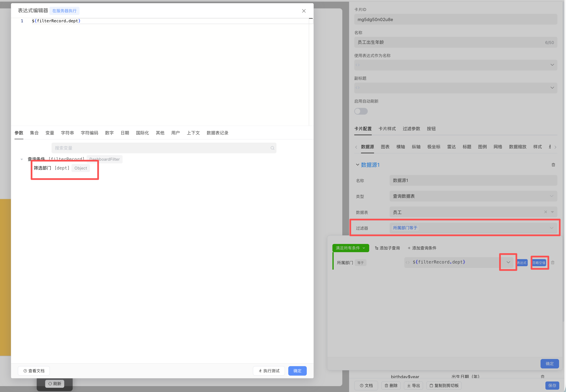Screen dimensions: 566x392
Task: Click the 查看文档 button
Action: pos(34,371)
